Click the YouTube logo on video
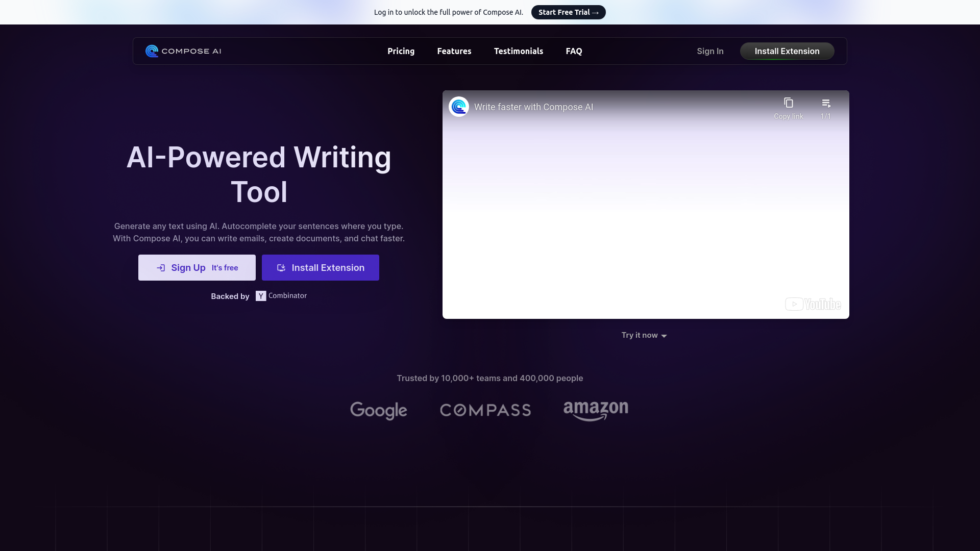 tap(813, 304)
